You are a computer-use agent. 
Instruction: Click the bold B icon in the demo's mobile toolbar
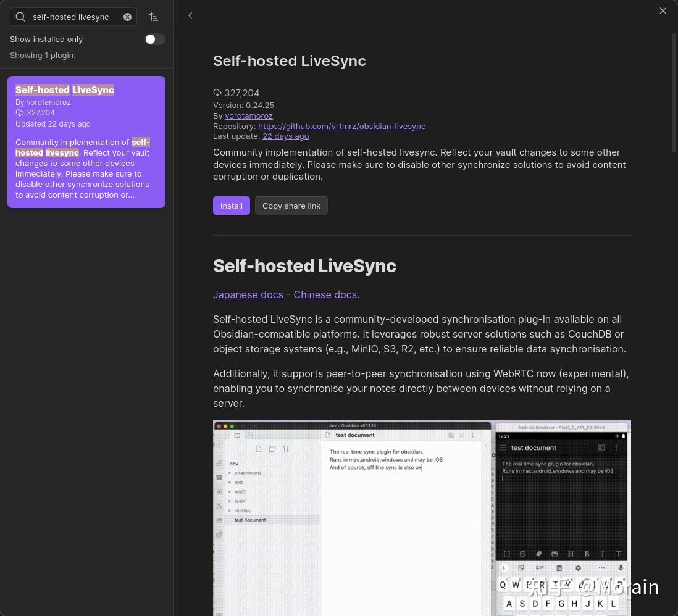coord(587,554)
